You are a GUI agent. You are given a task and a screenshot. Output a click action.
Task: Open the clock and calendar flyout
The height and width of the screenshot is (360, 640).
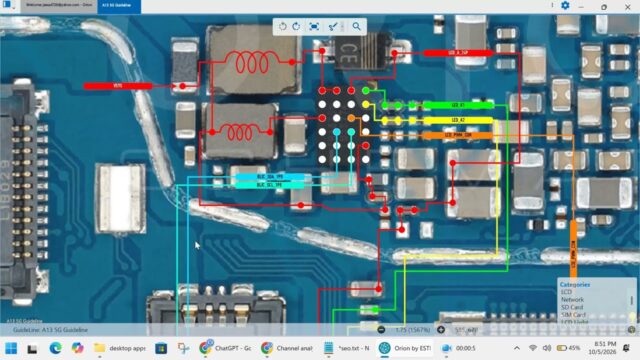602,348
